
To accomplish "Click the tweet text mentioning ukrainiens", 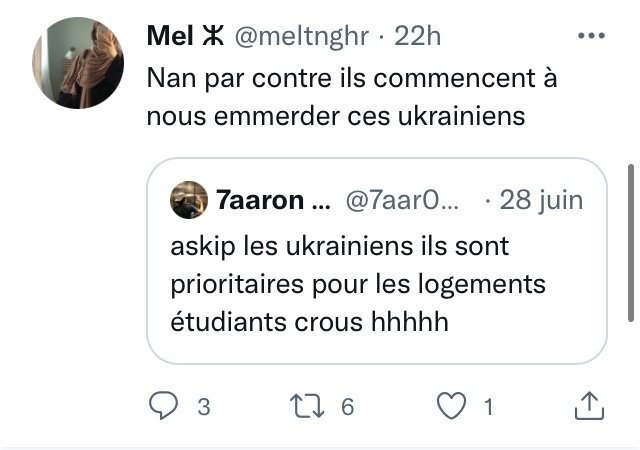I will click(x=351, y=97).
